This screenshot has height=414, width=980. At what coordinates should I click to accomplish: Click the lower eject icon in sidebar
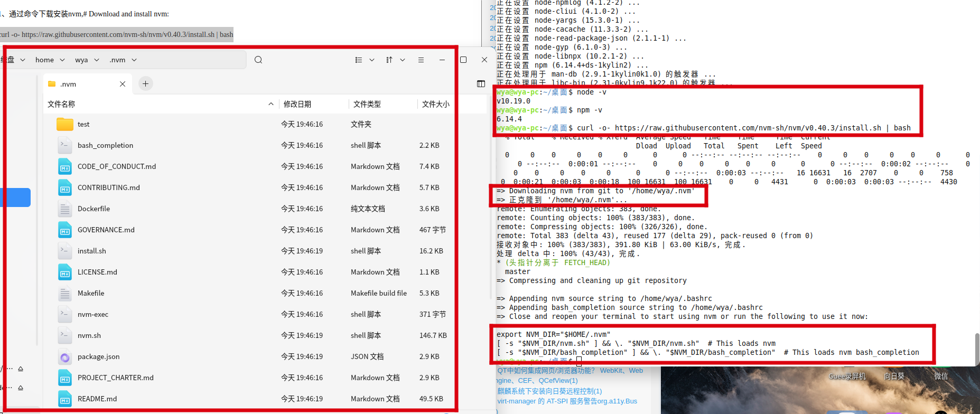point(21,388)
